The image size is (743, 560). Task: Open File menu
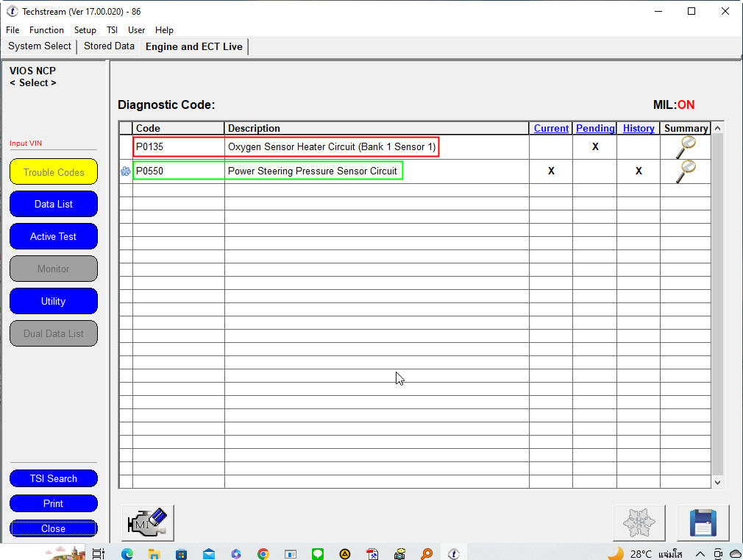tap(13, 30)
